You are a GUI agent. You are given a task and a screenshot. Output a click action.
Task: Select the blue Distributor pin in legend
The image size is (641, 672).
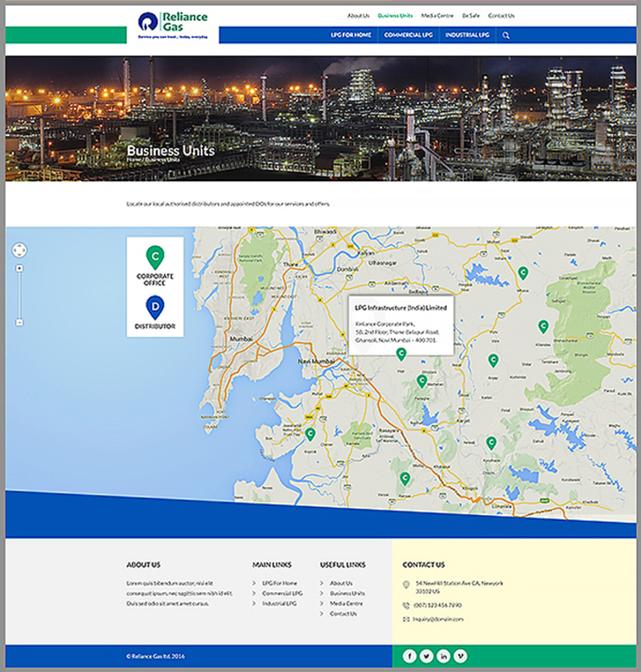[155, 307]
